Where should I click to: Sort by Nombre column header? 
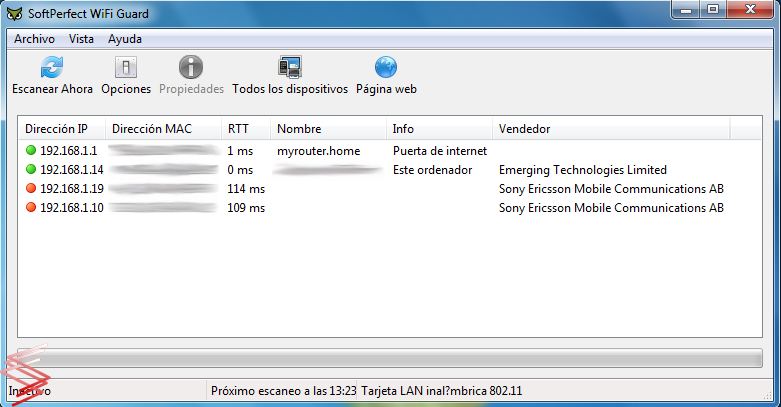[x=328, y=129]
